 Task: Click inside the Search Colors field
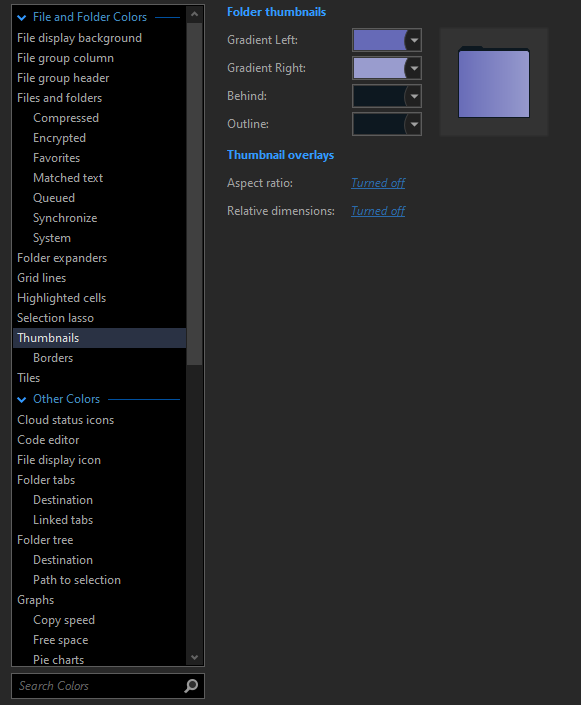click(x=99, y=686)
